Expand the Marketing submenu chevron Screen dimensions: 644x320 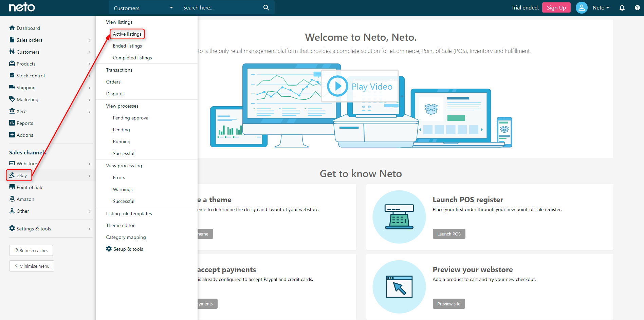pos(89,100)
